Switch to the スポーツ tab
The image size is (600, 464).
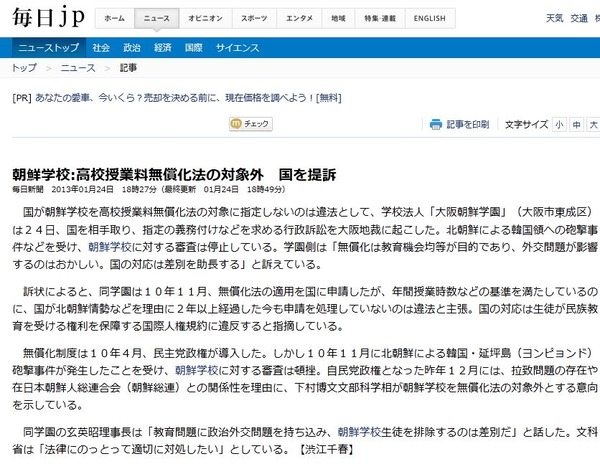(x=254, y=18)
